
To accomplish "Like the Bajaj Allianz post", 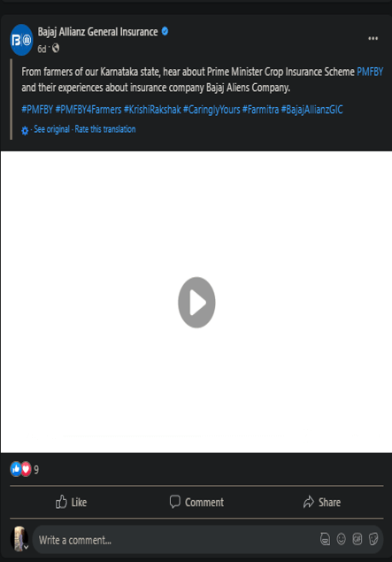I will [x=71, y=502].
